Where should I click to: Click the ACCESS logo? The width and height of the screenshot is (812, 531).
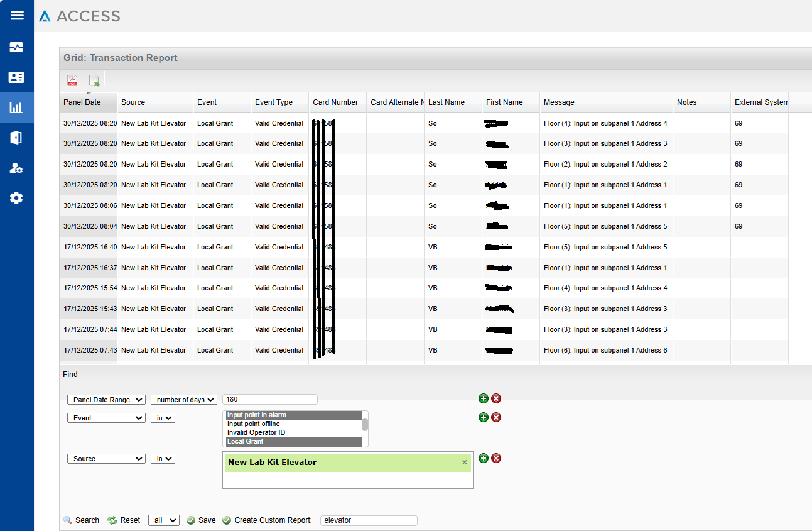click(x=79, y=16)
